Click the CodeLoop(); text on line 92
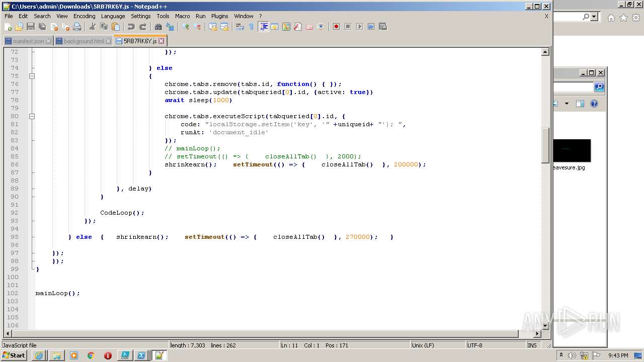This screenshot has width=644, height=362. [122, 213]
